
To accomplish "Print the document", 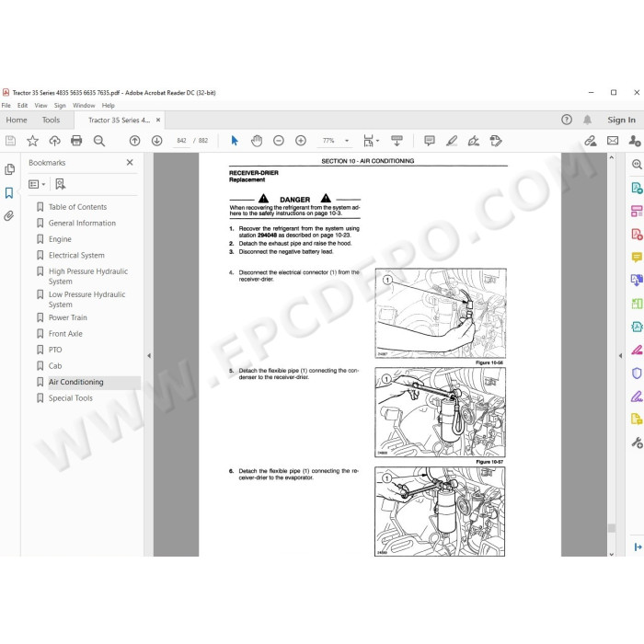I will pos(76,141).
